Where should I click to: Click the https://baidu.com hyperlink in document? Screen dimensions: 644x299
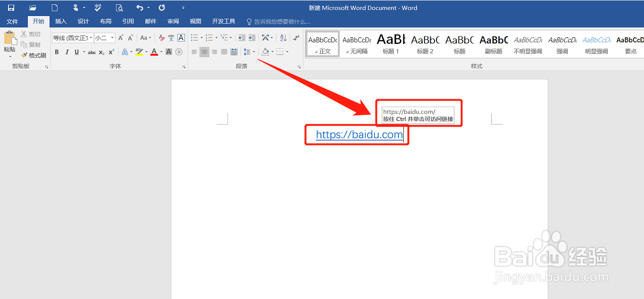[360, 135]
